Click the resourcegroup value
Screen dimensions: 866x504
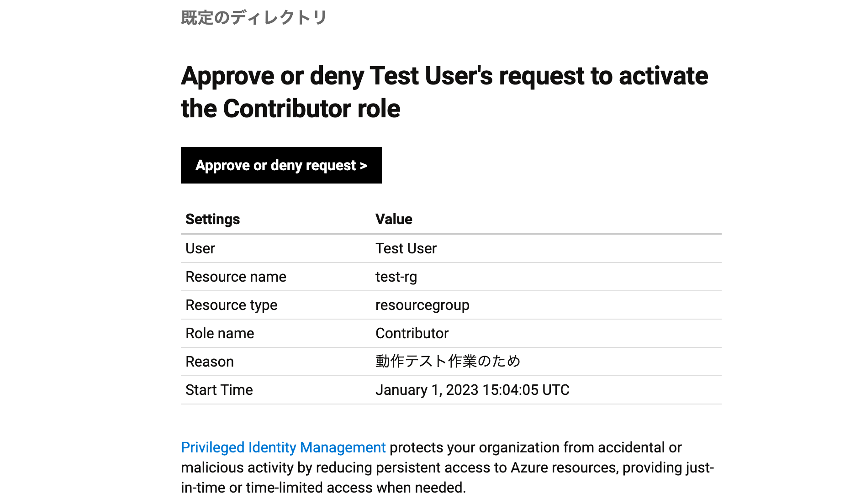(422, 305)
